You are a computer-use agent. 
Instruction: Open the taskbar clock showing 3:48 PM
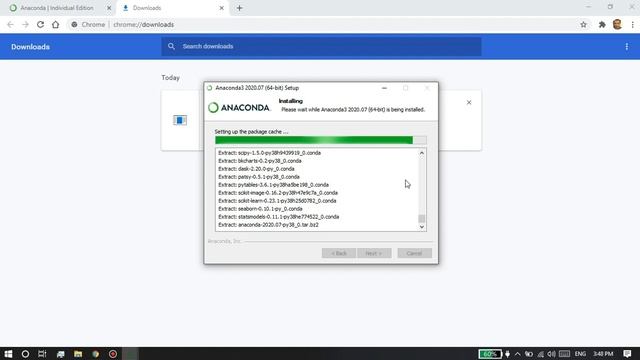603,354
